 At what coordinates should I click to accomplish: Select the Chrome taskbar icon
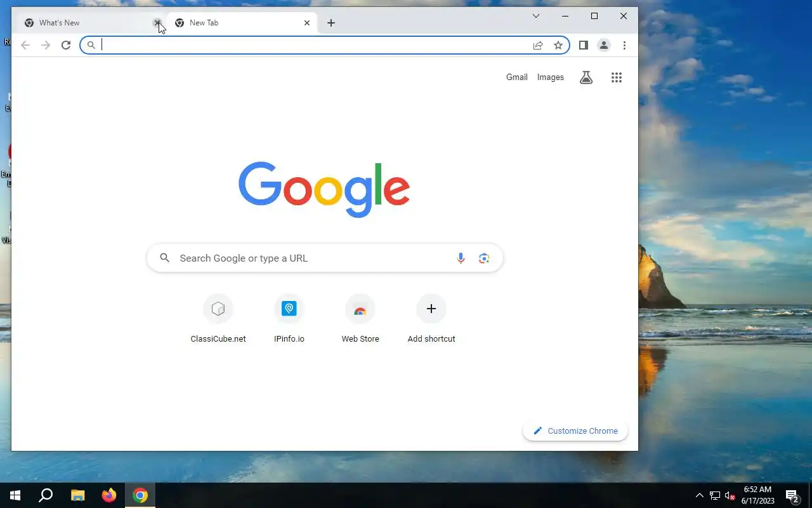140,495
